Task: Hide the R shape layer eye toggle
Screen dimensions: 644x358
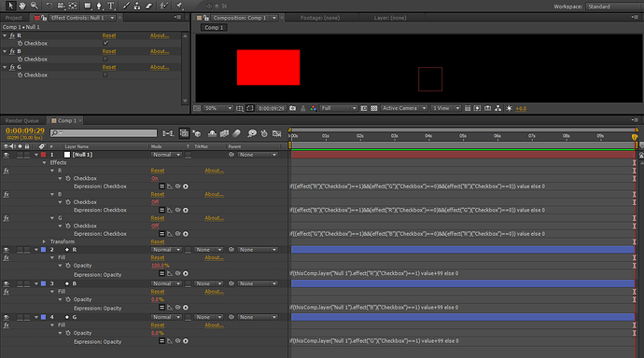Action: [x=7, y=250]
